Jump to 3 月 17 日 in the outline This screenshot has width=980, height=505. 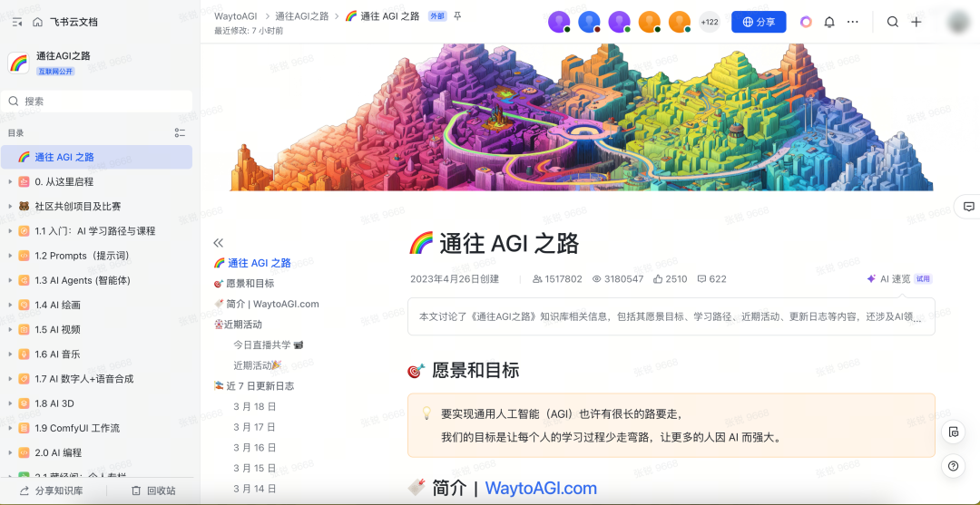[254, 427]
